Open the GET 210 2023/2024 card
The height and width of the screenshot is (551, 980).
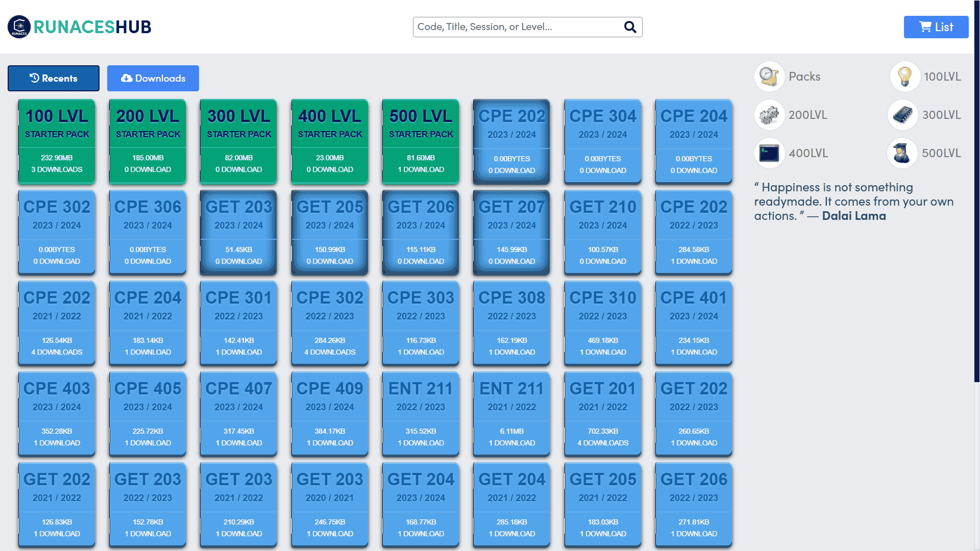[603, 233]
